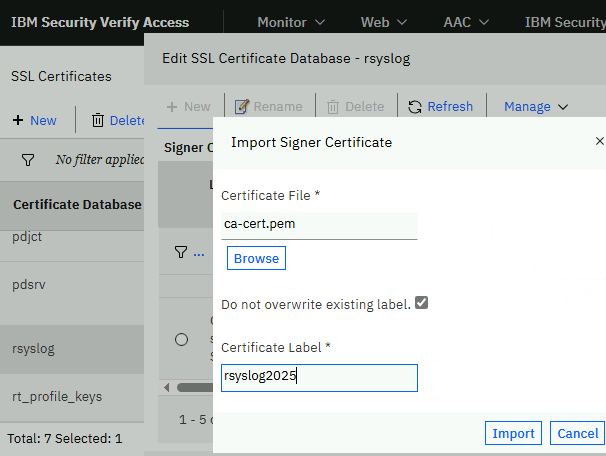Viewport: 606px width, 456px height.
Task: Click the filter funnel icon in Signer Certificates table
Action: coord(181,252)
